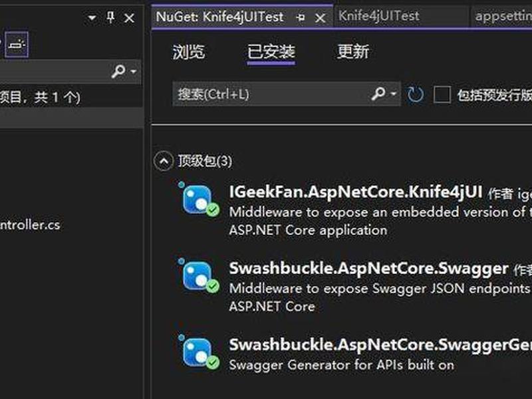Click the Swagger Generator for APIs description
This screenshot has width=532, height=399.
(341, 365)
